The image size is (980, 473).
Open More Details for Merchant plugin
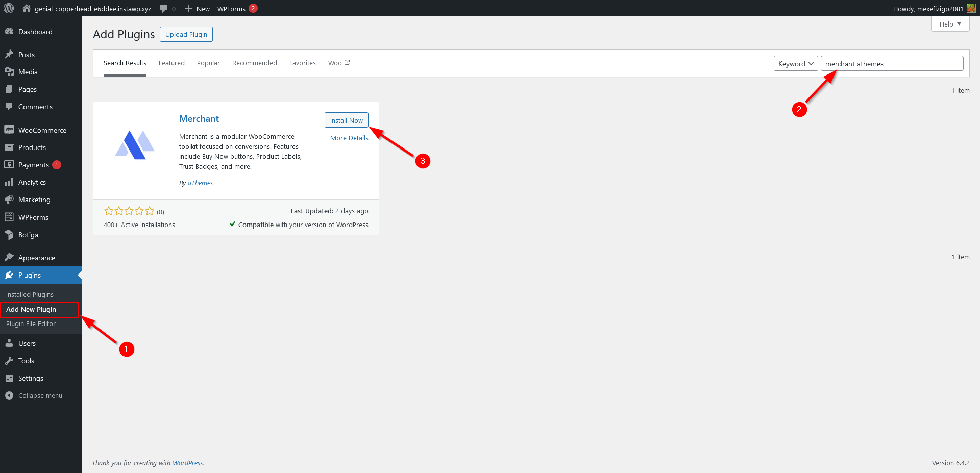(349, 138)
